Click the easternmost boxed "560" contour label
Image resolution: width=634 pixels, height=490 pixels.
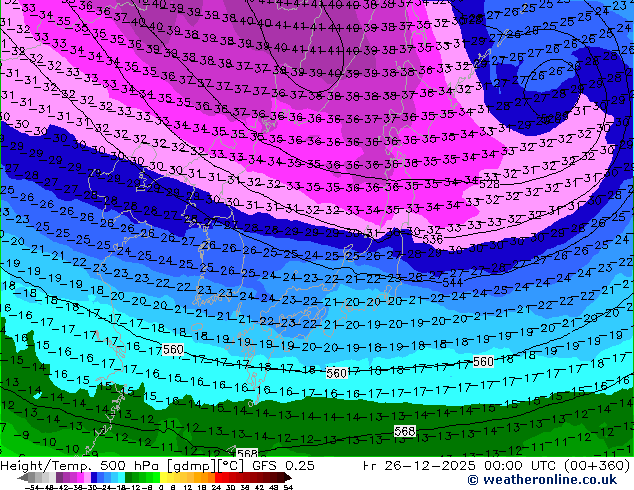483,361
